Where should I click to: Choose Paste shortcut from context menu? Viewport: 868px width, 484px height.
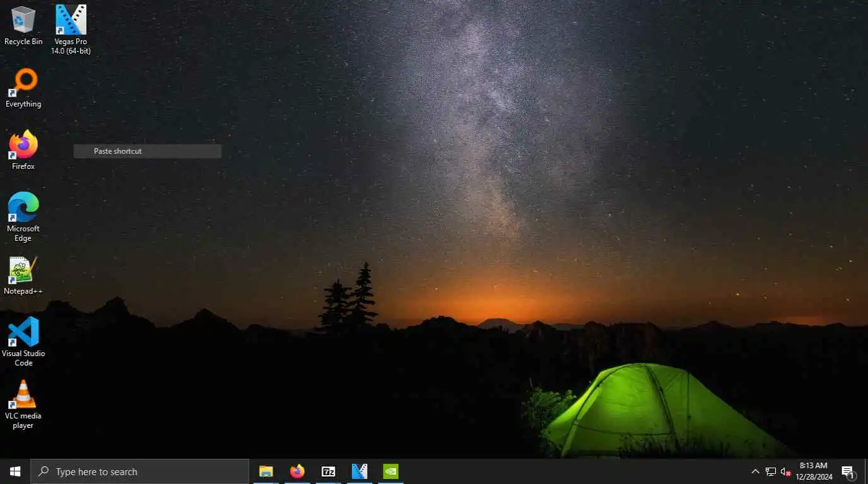pyautogui.click(x=148, y=151)
